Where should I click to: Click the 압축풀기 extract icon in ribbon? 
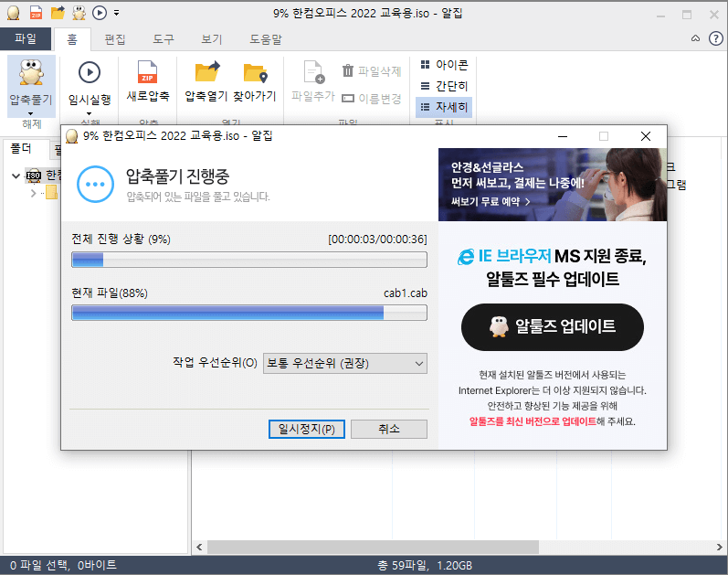pyautogui.click(x=31, y=73)
